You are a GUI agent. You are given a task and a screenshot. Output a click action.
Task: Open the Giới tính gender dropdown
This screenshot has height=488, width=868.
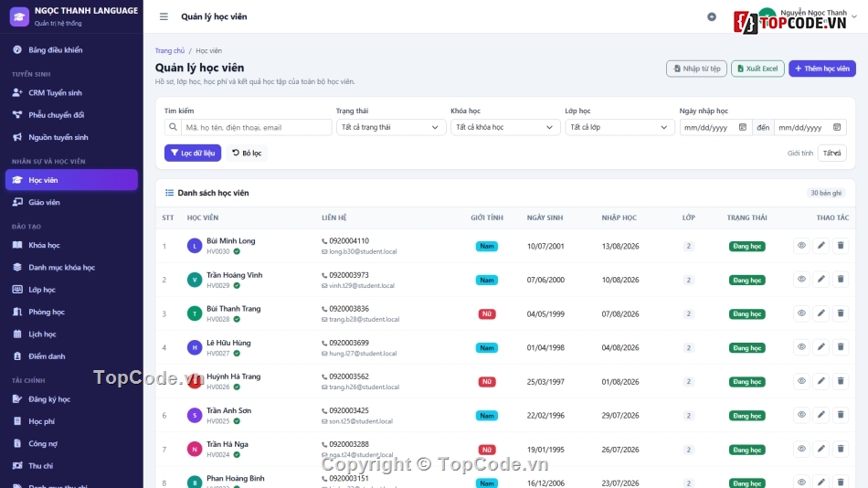coord(832,153)
